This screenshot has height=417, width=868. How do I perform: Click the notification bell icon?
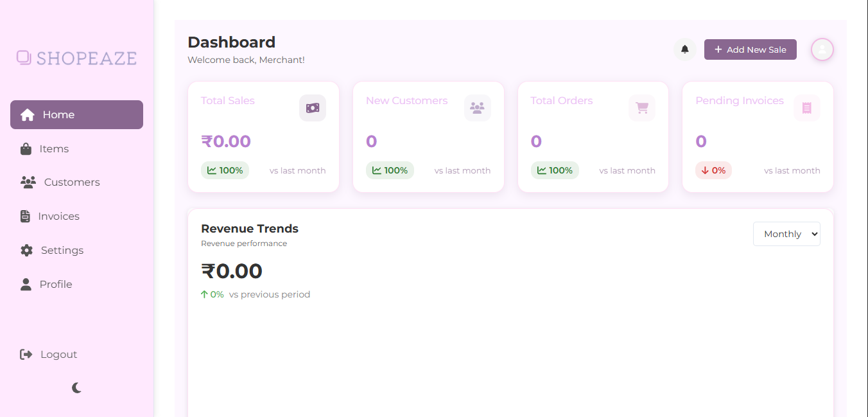coord(685,49)
